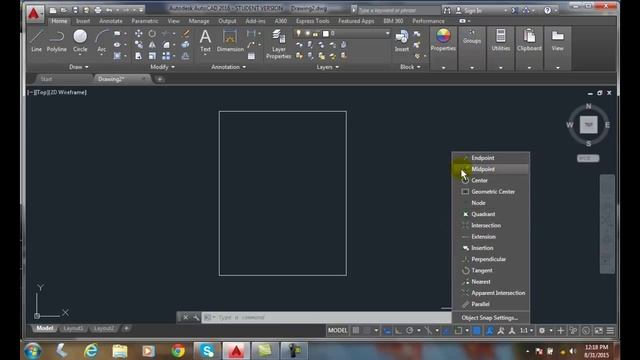The width and height of the screenshot is (640, 360).
Task: Select the Line drawing tool
Action: (36, 40)
